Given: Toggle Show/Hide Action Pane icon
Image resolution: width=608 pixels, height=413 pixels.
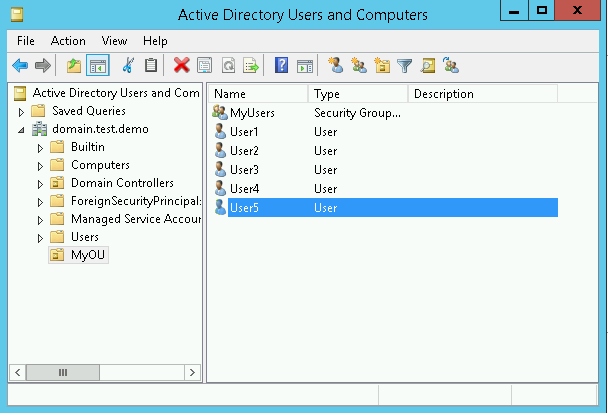Looking at the screenshot, I should coord(305,66).
